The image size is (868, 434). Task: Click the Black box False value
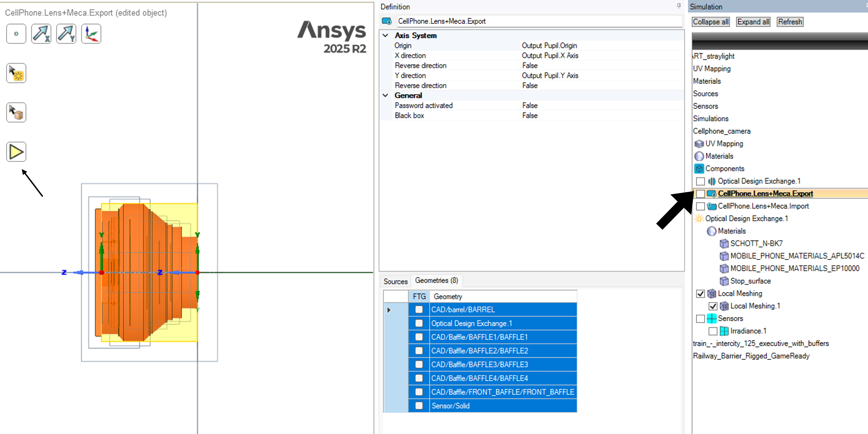point(530,116)
